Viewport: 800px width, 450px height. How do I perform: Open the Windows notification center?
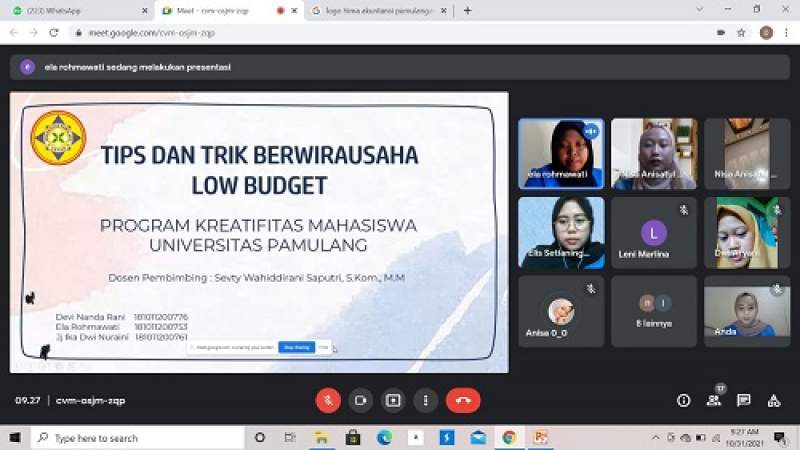780,438
